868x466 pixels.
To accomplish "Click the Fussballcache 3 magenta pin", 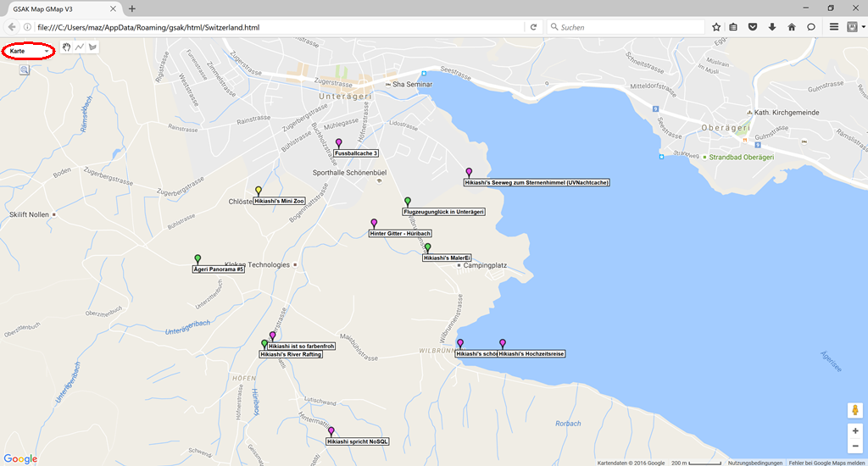I will (339, 143).
